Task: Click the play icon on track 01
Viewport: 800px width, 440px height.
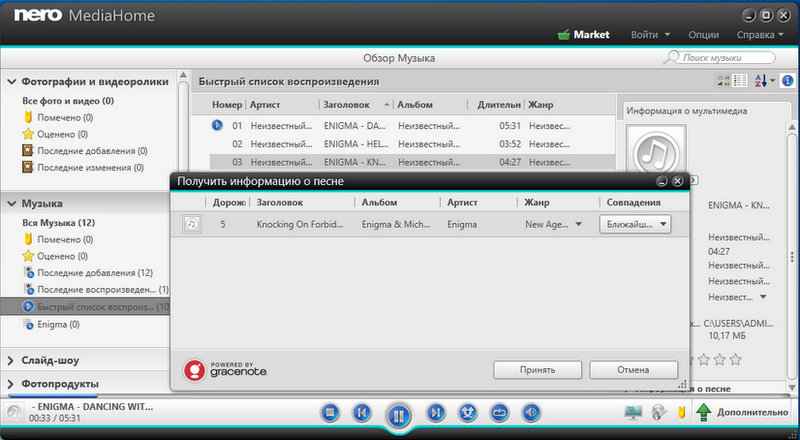Action: click(x=217, y=125)
